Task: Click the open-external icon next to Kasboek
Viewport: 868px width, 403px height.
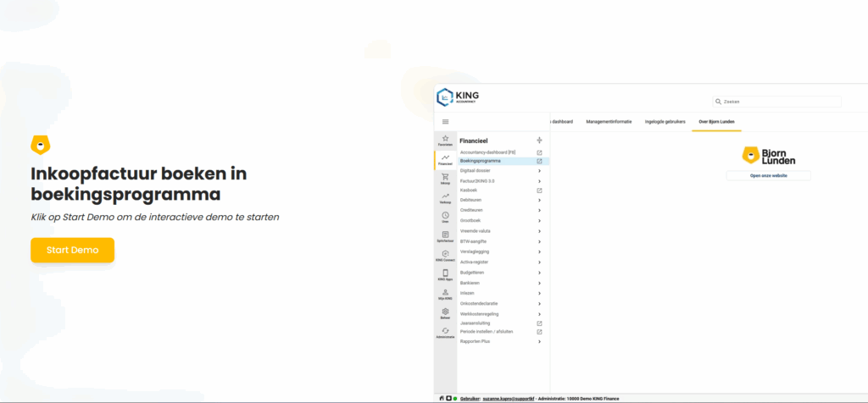Action: pyautogui.click(x=539, y=190)
